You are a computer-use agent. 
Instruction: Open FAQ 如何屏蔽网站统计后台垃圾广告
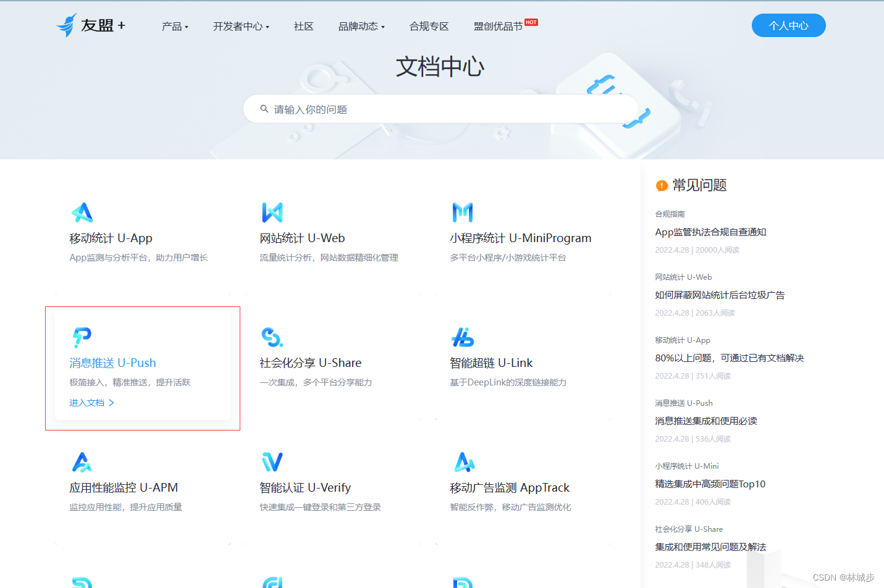(720, 295)
